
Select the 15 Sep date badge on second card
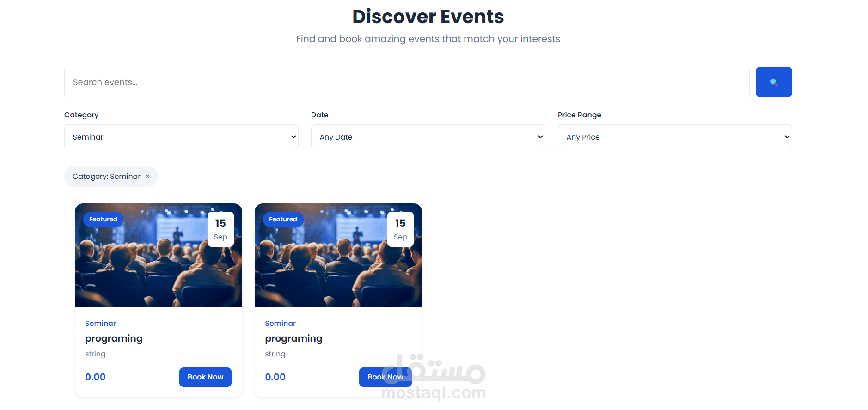tap(400, 229)
